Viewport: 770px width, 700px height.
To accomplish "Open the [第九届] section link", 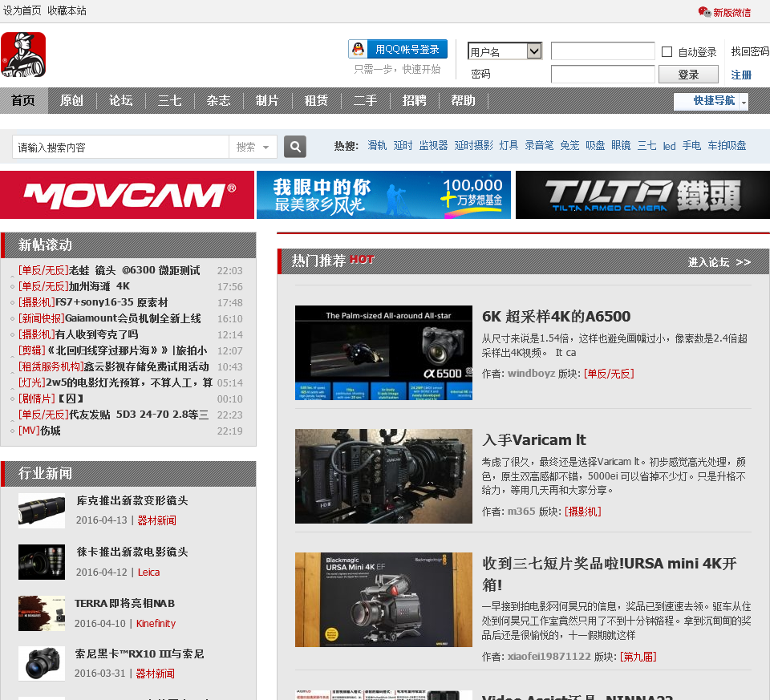I will (638, 657).
